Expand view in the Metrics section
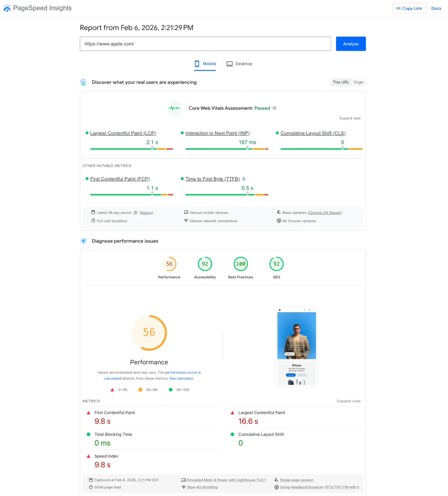Screen dimensions: 448x496 pyautogui.click(x=349, y=401)
